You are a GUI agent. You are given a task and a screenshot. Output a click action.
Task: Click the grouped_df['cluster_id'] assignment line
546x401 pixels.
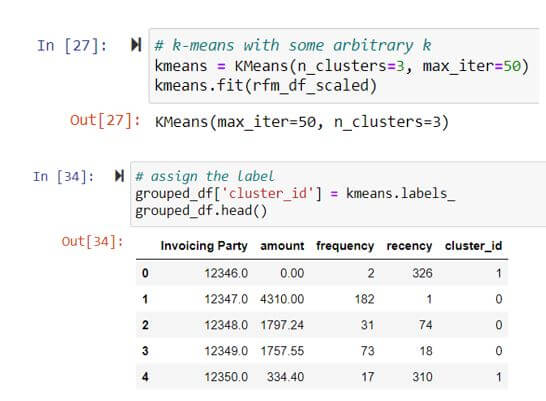pos(295,194)
